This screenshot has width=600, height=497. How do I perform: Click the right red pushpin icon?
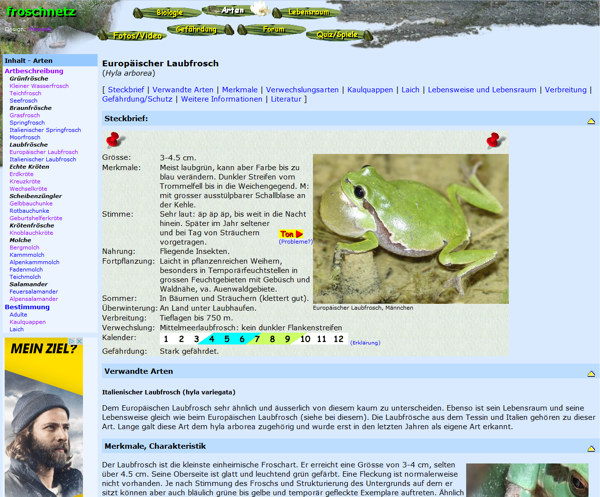(x=495, y=141)
